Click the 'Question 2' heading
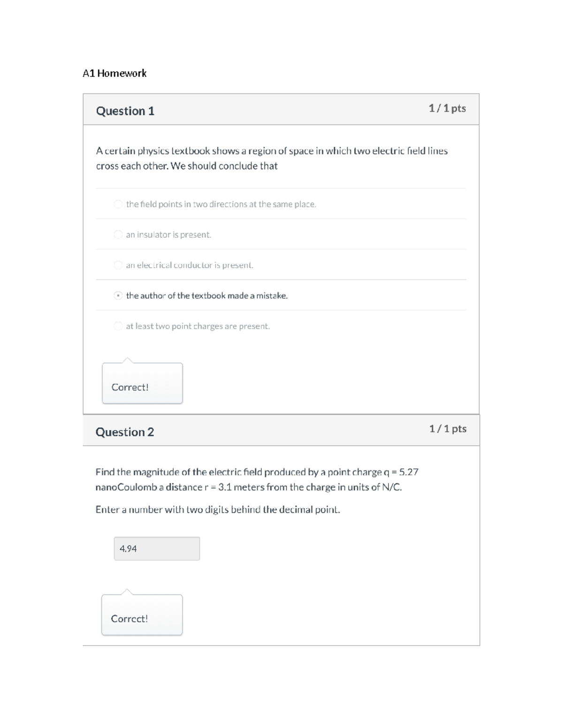 coord(125,432)
